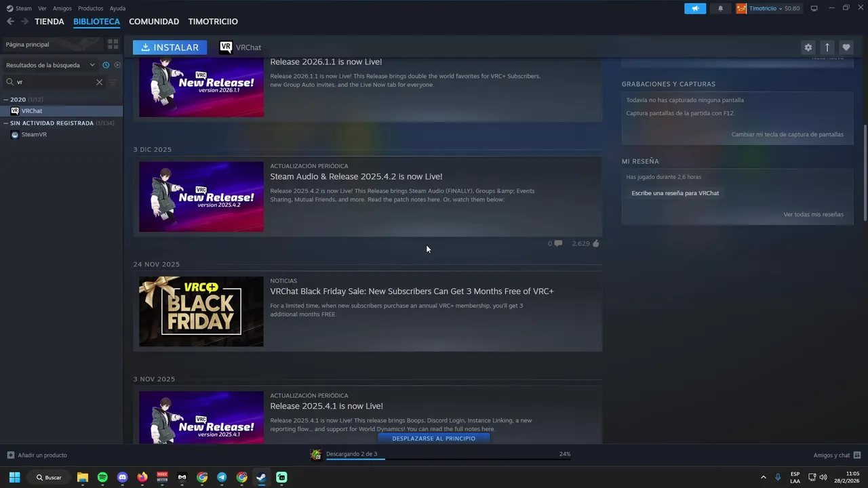Open the Ver menu

point(42,8)
